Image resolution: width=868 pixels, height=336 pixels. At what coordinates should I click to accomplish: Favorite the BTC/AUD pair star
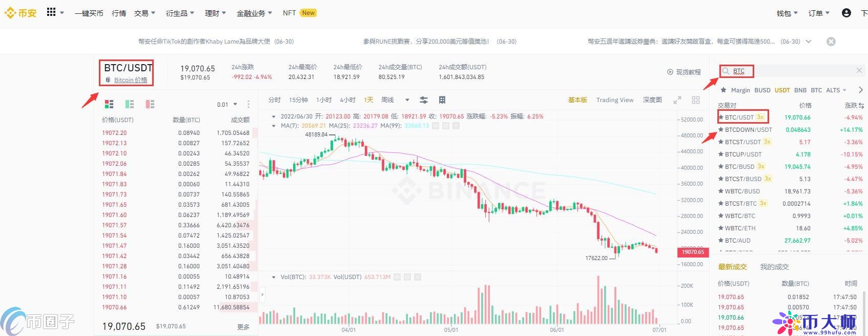(721, 241)
